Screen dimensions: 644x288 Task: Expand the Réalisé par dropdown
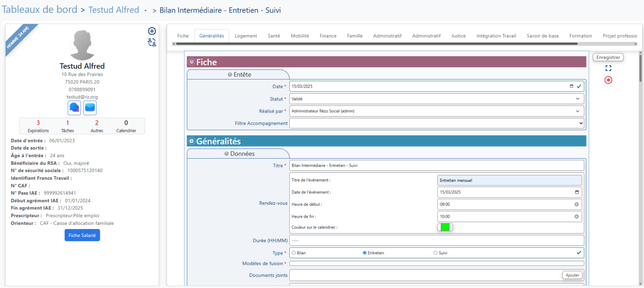point(436,111)
